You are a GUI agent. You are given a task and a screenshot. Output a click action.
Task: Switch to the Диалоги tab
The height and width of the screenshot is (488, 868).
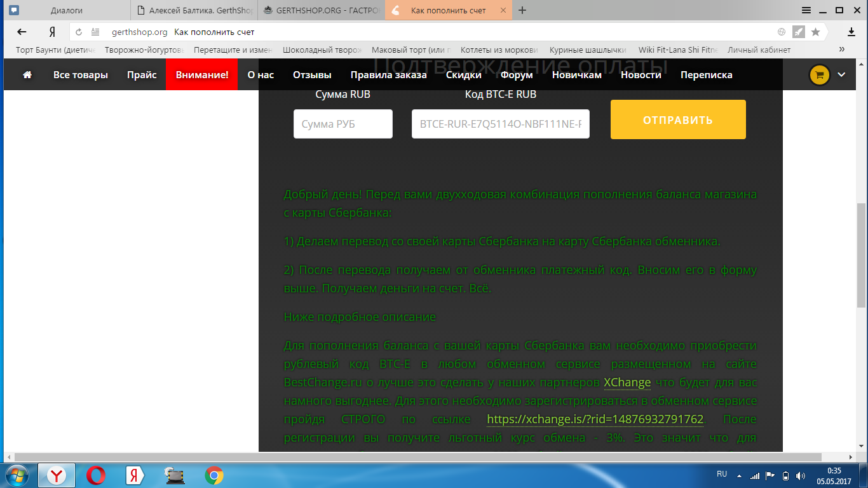coord(66,11)
